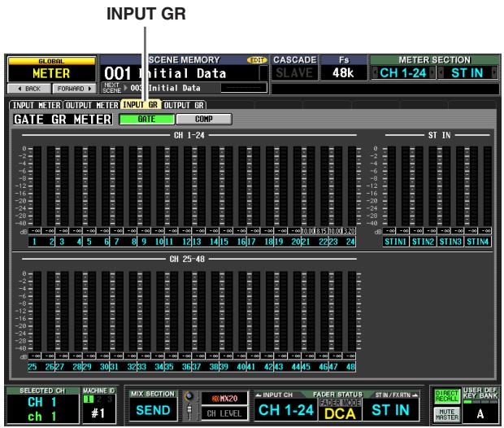This screenshot has height=428, width=504.
Task: Click the STIN3 channel label
Action: pos(450,242)
